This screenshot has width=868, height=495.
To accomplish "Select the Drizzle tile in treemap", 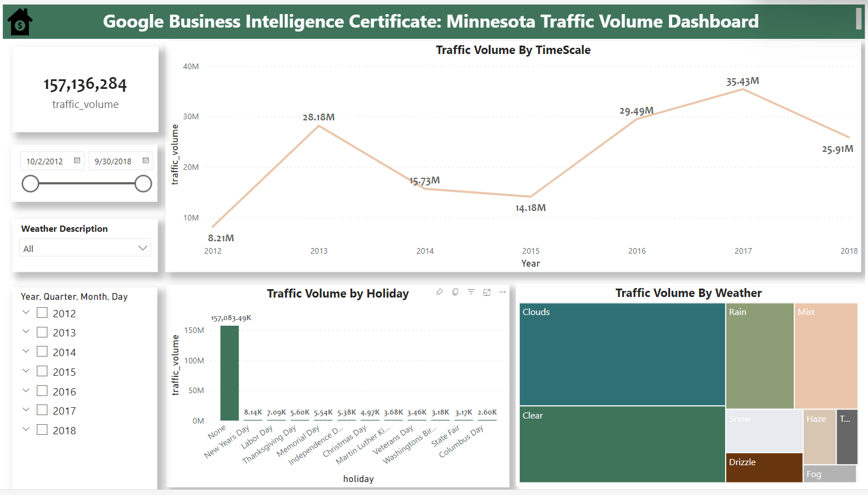I will click(x=763, y=467).
